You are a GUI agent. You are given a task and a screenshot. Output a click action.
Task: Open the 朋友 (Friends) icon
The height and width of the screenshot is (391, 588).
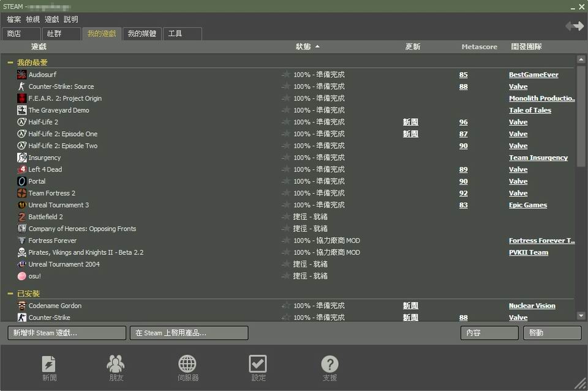(116, 363)
